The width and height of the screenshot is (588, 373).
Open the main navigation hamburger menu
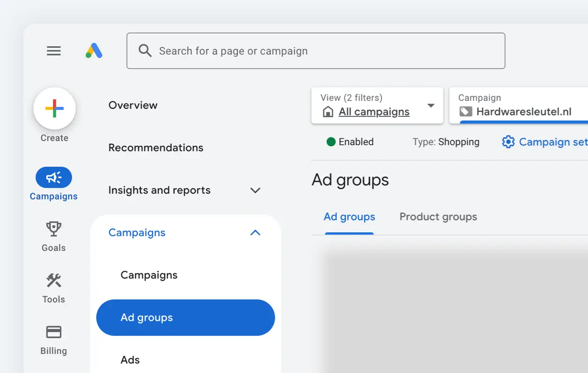(53, 51)
